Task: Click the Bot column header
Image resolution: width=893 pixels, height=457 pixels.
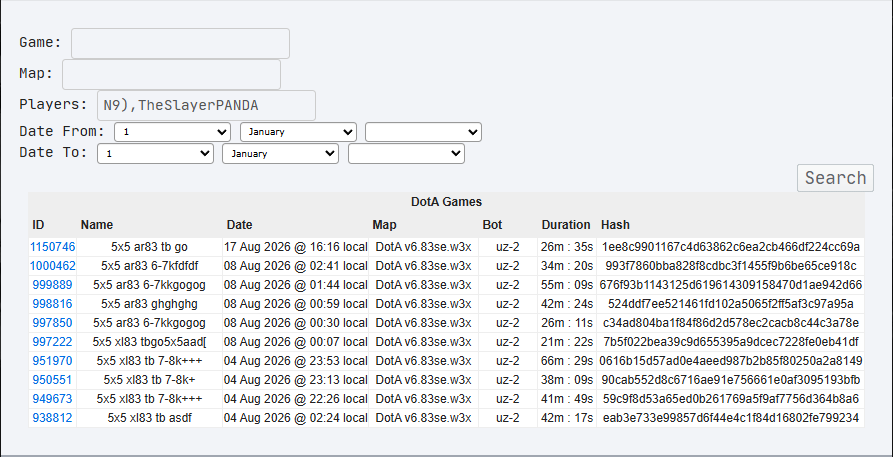Action: click(492, 225)
